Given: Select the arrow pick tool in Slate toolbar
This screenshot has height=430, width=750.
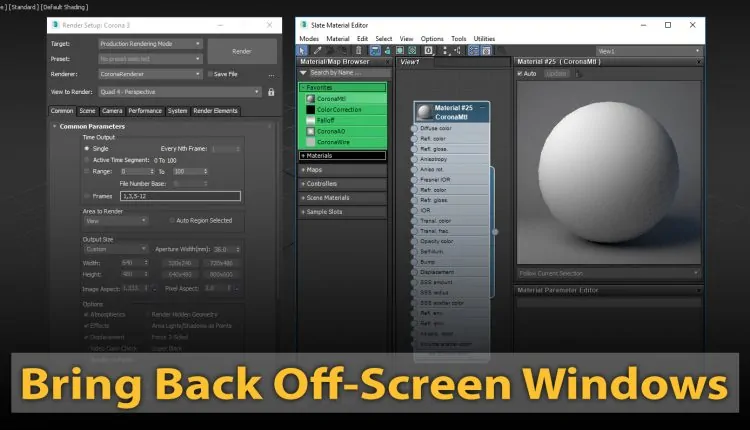Looking at the screenshot, I should tap(304, 49).
